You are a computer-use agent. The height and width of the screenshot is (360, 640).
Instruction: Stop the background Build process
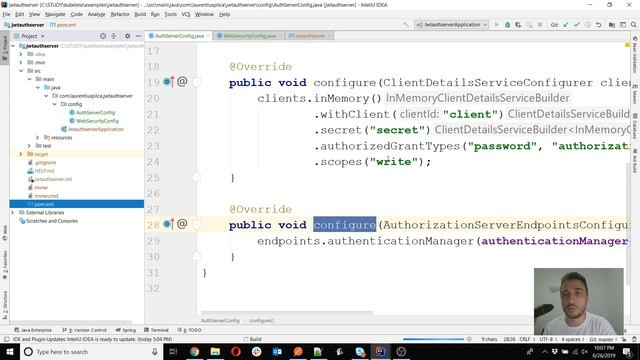coord(469,339)
